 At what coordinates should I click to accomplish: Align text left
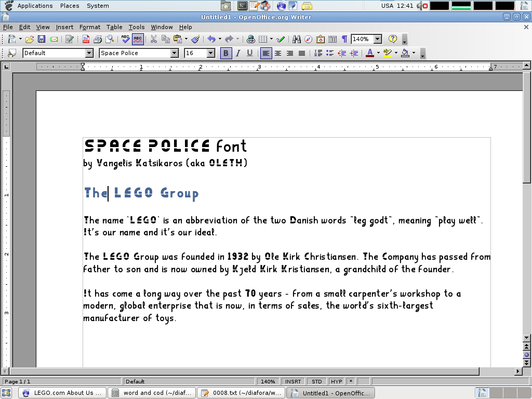coord(265,54)
